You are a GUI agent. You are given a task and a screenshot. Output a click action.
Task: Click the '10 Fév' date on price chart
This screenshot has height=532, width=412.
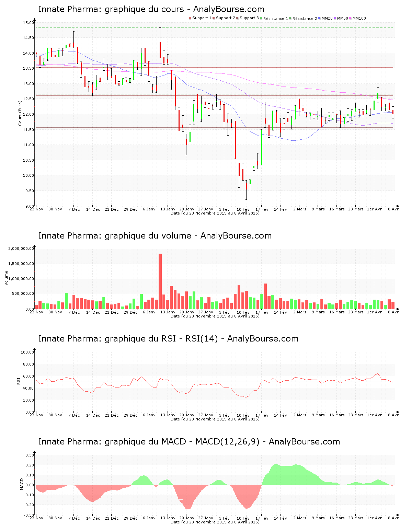pos(243,209)
